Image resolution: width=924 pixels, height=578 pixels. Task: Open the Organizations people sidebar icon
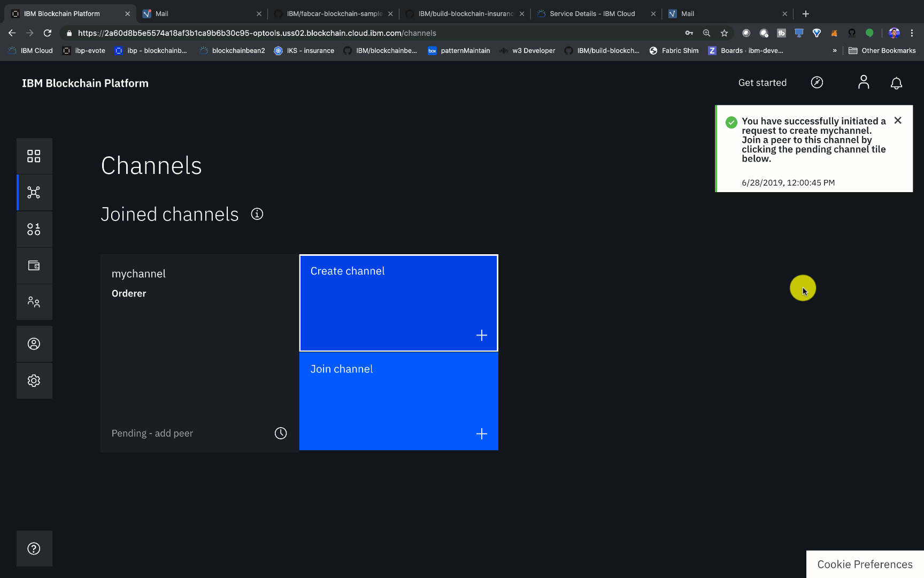tap(34, 302)
